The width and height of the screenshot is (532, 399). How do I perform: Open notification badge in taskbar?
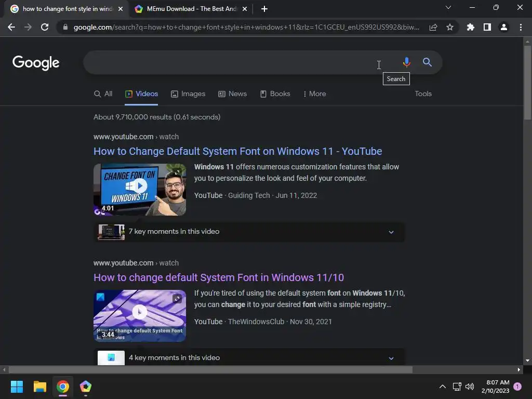[x=517, y=387]
